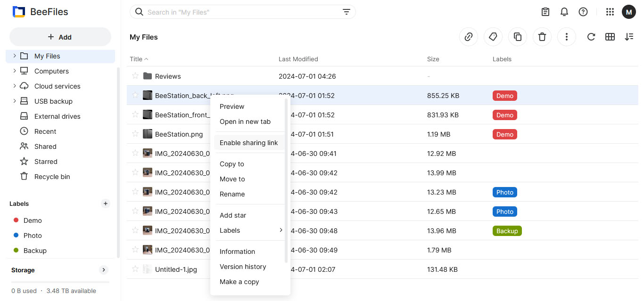This screenshot has height=301, width=644.
Task: Toggle star on Untitled-1.jpg
Action: pyautogui.click(x=135, y=269)
